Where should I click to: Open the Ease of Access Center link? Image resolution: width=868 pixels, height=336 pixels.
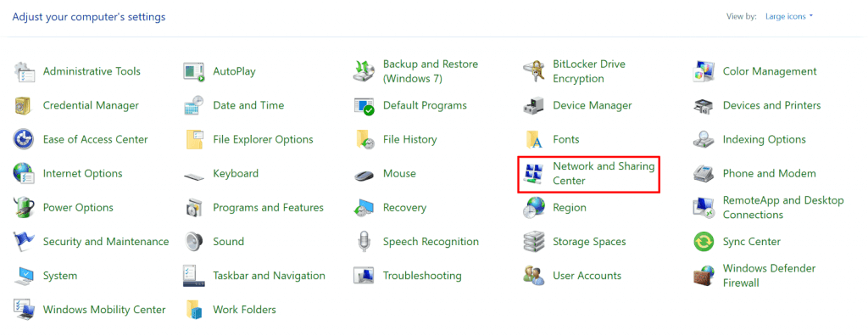coord(96,140)
